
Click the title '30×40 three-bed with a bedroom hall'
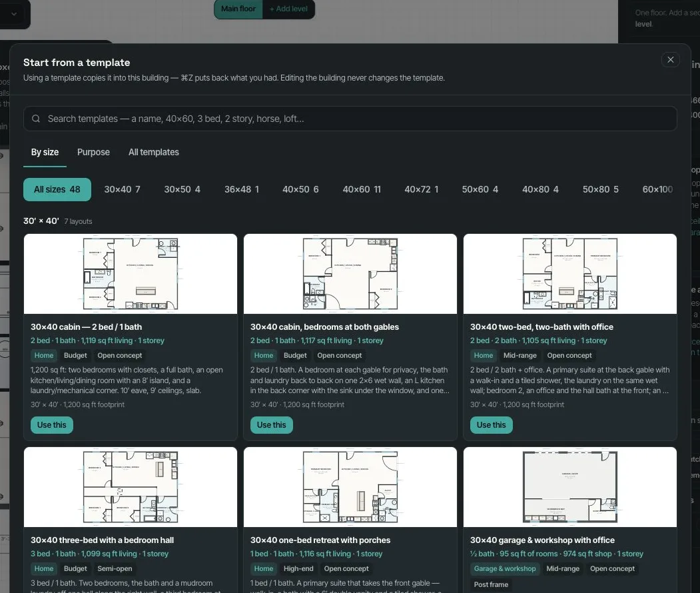pyautogui.click(x=102, y=540)
